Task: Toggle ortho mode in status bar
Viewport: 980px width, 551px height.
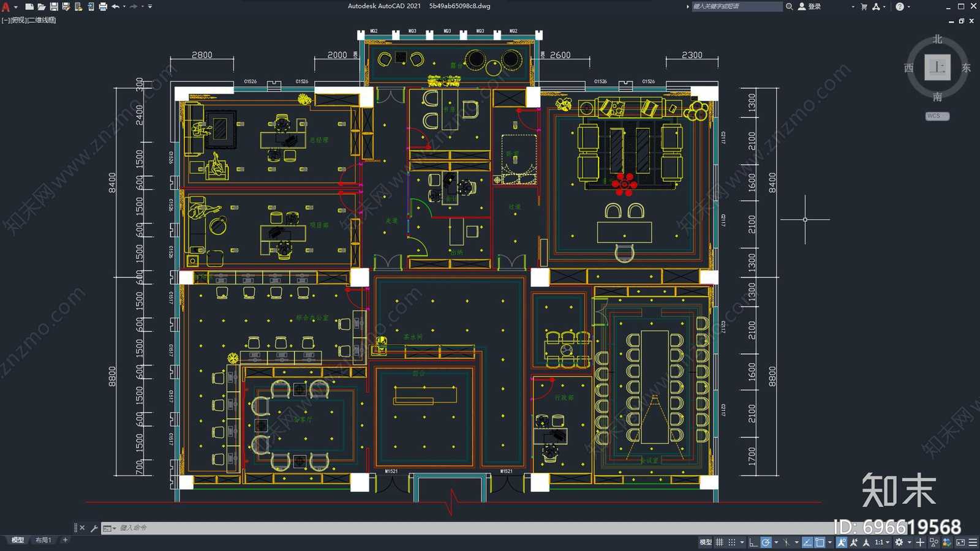Action: [753, 542]
